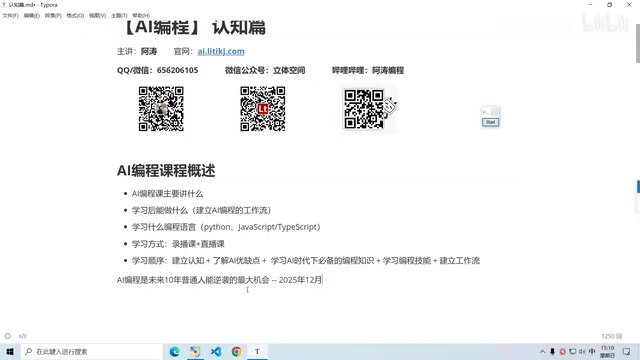Open Microsoft Edge from the taskbar

(x=174, y=351)
